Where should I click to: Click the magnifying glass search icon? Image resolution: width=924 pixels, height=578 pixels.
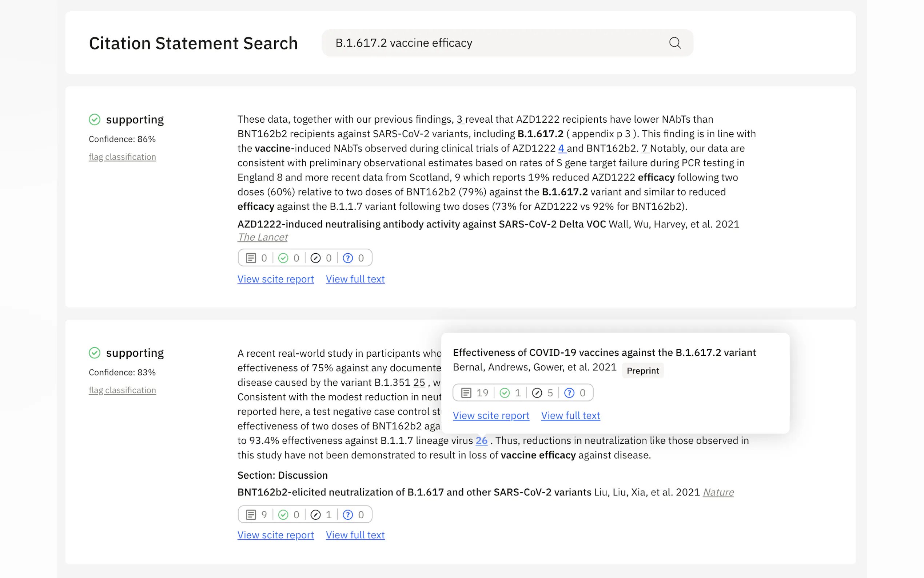click(x=674, y=43)
